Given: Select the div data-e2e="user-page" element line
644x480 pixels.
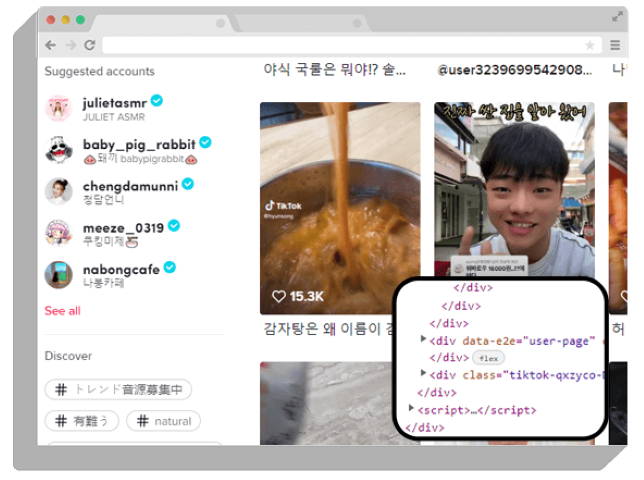Looking at the screenshot, I should tap(512, 341).
